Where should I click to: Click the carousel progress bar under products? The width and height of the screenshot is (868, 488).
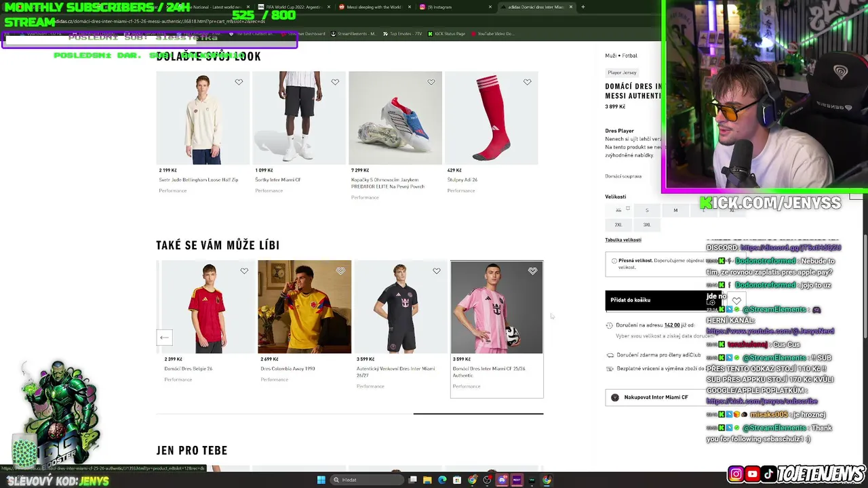(350, 413)
